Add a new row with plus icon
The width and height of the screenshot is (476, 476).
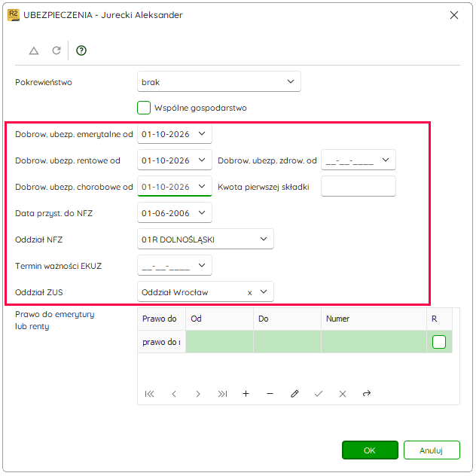coord(246,394)
